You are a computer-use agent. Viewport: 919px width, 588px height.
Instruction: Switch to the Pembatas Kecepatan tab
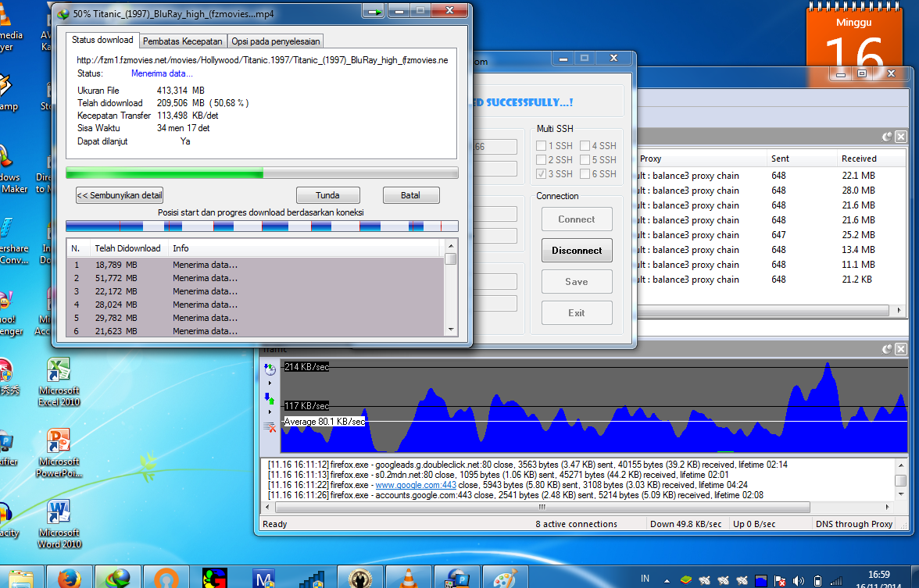(x=183, y=41)
